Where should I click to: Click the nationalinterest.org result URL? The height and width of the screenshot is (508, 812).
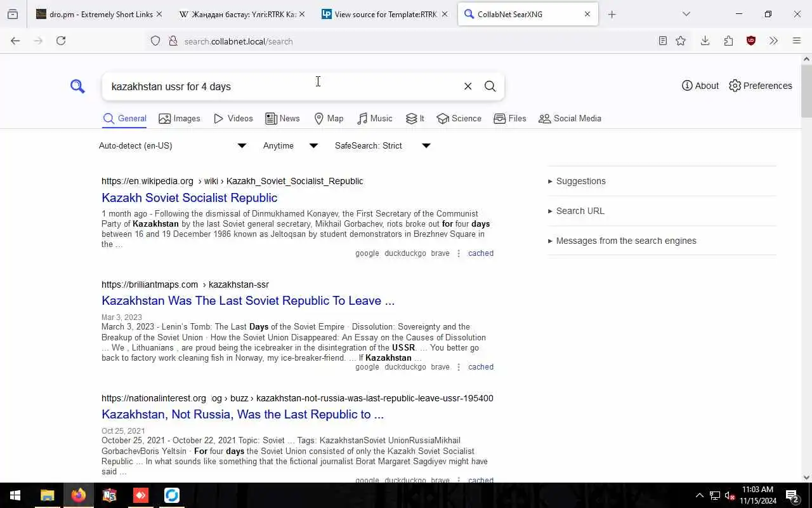[297, 398]
